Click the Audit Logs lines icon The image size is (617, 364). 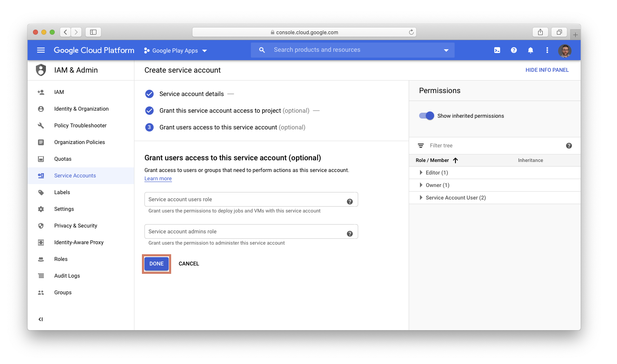tap(41, 276)
